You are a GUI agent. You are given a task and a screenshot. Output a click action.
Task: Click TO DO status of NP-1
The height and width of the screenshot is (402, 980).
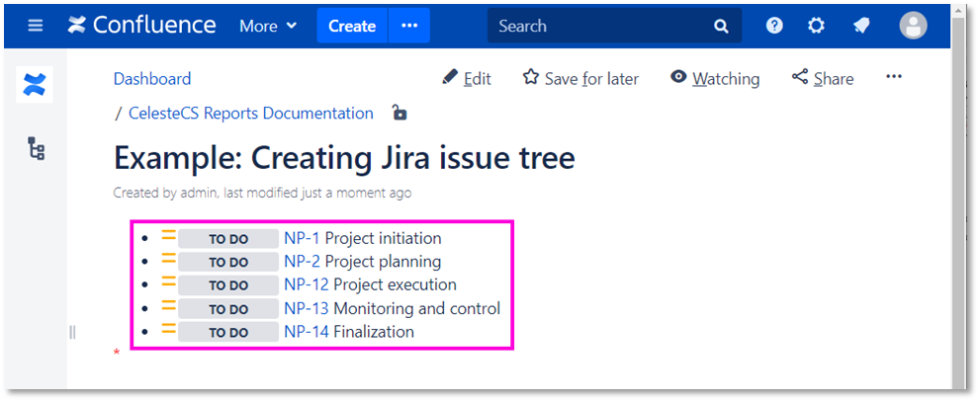tap(228, 239)
